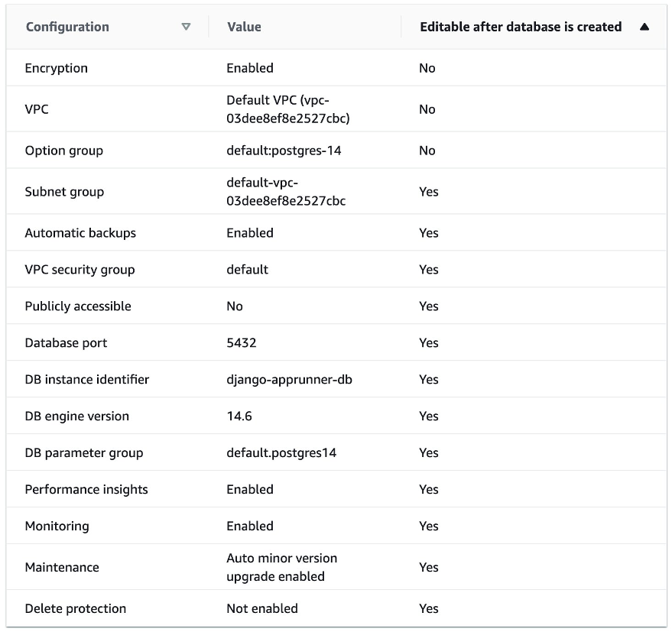Open the Configuration column dropdown arrow
The width and height of the screenshot is (672, 632).
pyautogui.click(x=186, y=26)
